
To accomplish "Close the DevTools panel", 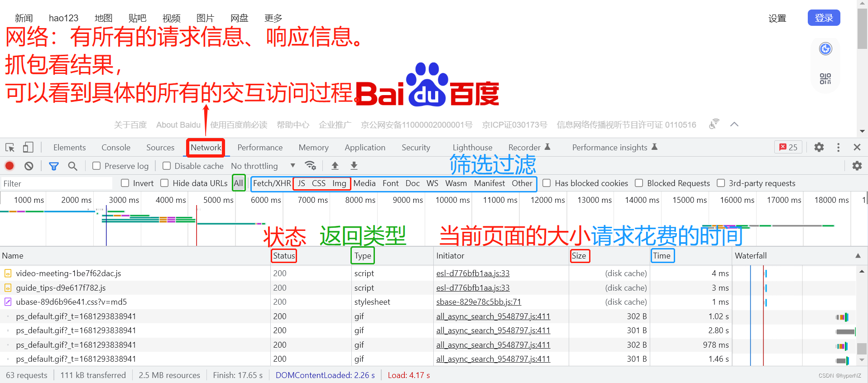I will 857,148.
